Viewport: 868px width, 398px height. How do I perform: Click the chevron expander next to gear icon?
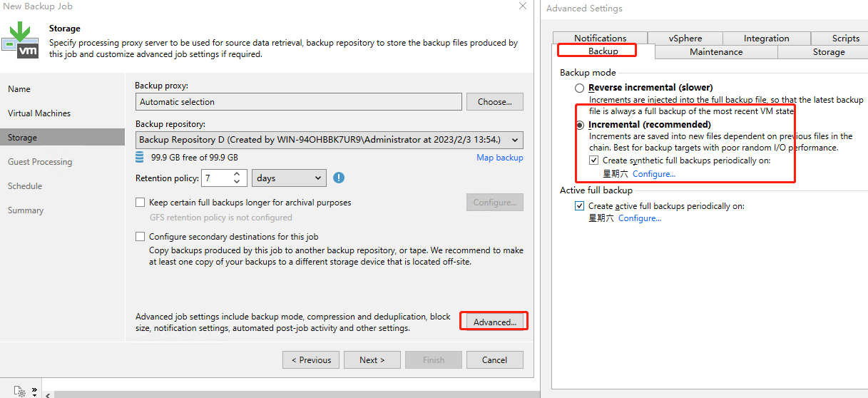(x=34, y=390)
